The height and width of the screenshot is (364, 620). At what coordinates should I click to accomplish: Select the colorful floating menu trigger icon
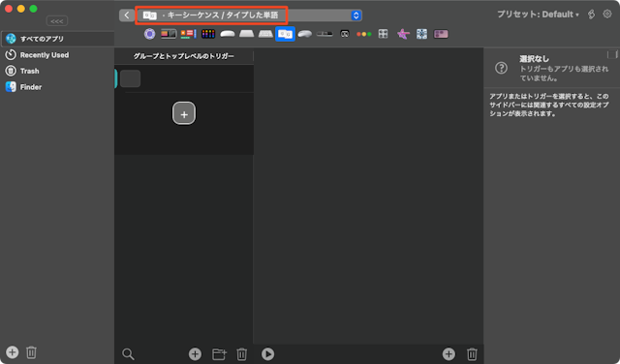(188, 34)
